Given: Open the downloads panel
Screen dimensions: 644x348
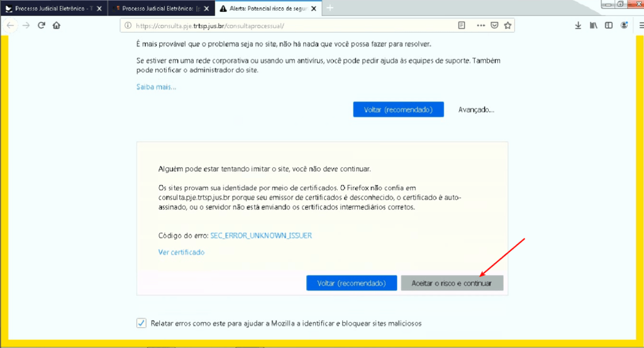Looking at the screenshot, I should point(578,25).
